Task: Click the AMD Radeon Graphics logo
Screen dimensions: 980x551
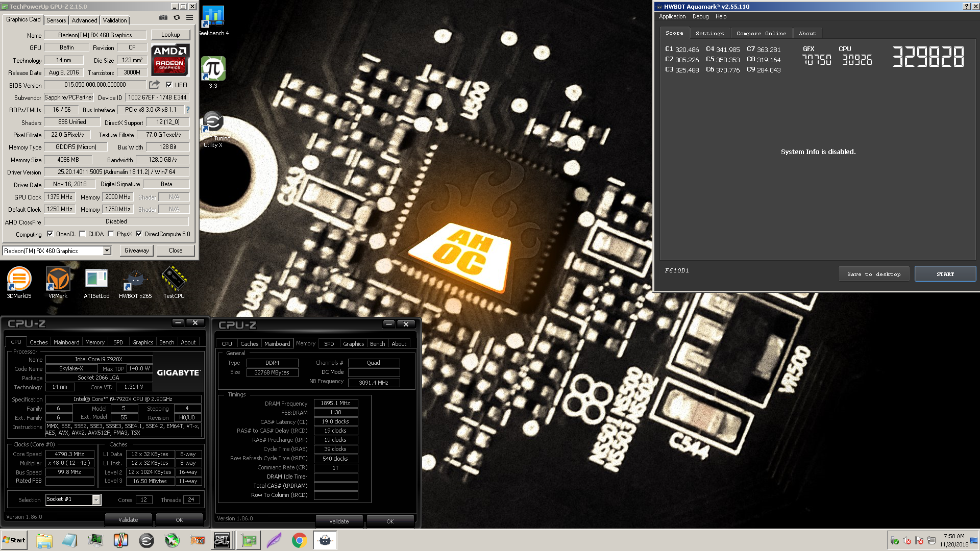Action: (170, 60)
